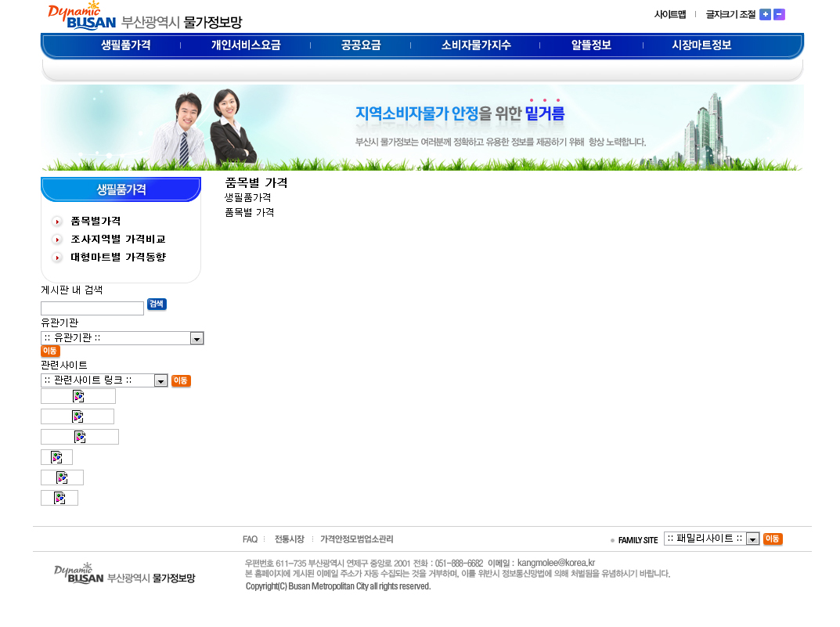This screenshot has height=627, width=840.
Task: Click the arrow bullet beside 품목별가격
Action: pyautogui.click(x=57, y=222)
